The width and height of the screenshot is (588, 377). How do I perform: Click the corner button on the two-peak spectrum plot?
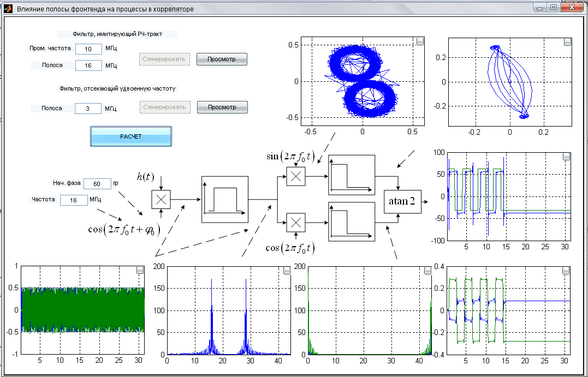click(x=287, y=270)
